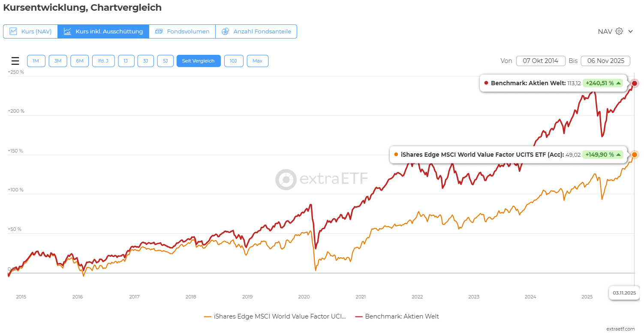This screenshot has height=334, width=644.
Task: Switch to the Anzahl Fondsanteile tab
Action: pos(262,31)
